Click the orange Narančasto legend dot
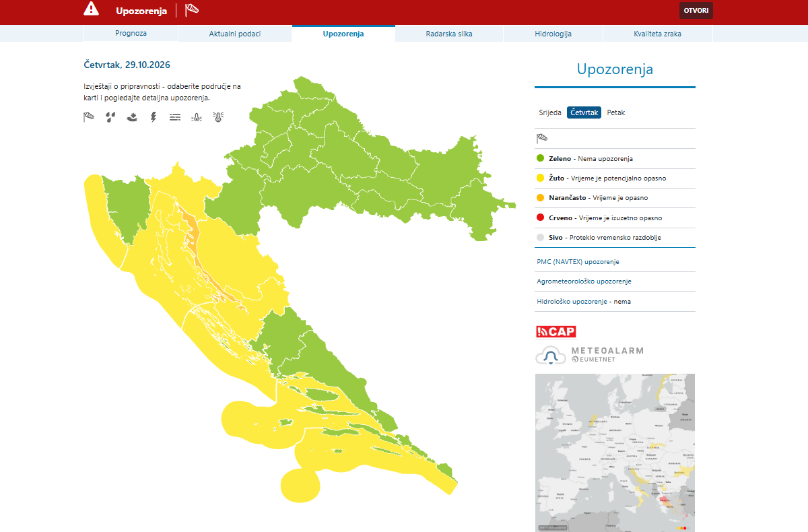Viewport: 808px width, 532px height. (540, 198)
